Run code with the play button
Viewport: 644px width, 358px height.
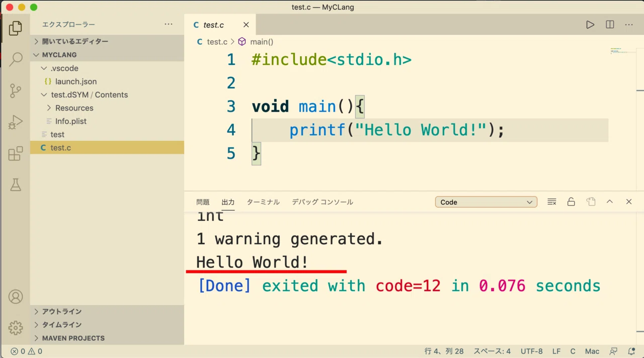point(590,25)
